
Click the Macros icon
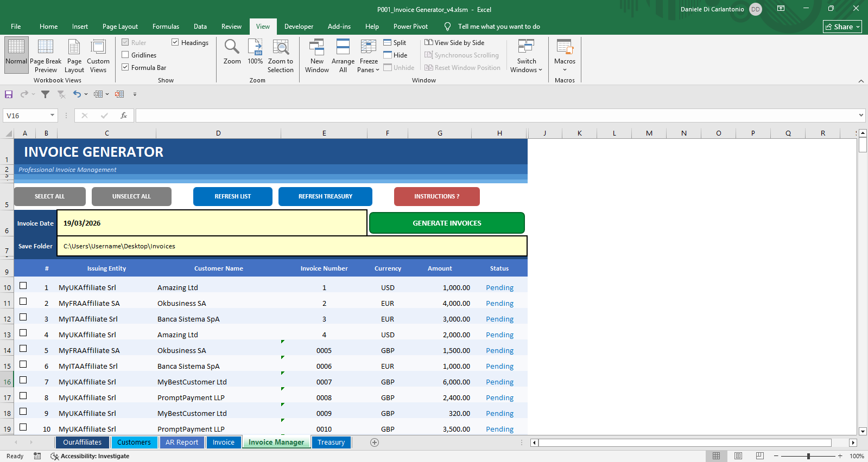tap(565, 48)
